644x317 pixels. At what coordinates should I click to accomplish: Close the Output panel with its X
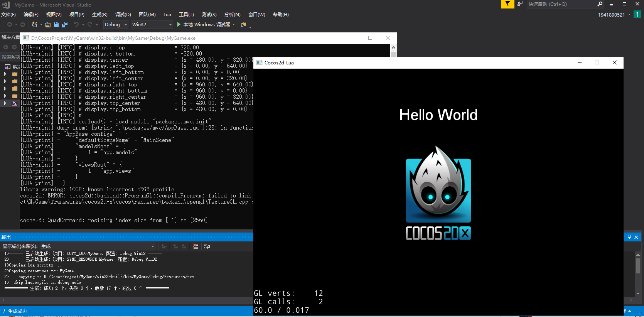[636, 237]
